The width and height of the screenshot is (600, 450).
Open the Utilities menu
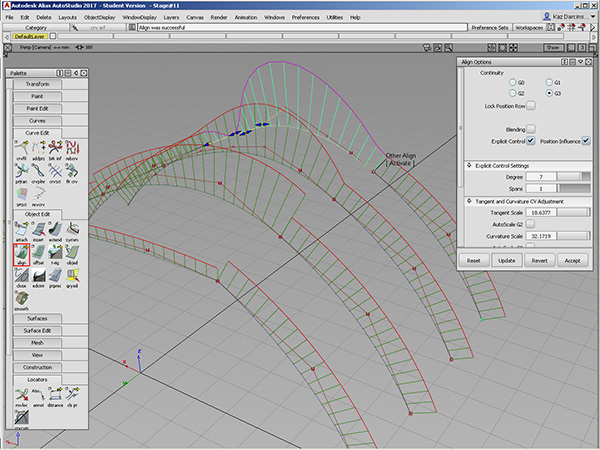[335, 17]
